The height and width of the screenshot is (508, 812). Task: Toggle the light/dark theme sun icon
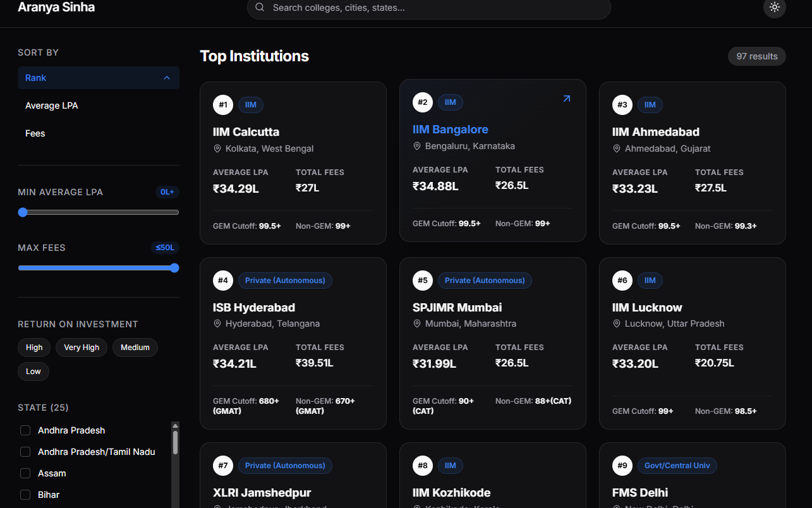coord(775,8)
